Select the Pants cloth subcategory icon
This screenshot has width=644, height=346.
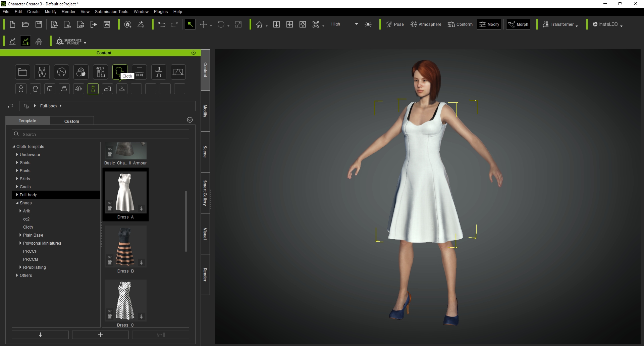(50, 89)
